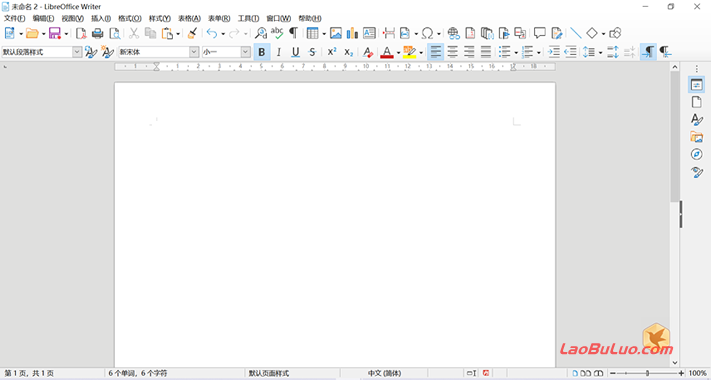Toggle the formatting marks pilcrow in the standard toolbar
This screenshot has height=380, width=711.
[x=293, y=33]
